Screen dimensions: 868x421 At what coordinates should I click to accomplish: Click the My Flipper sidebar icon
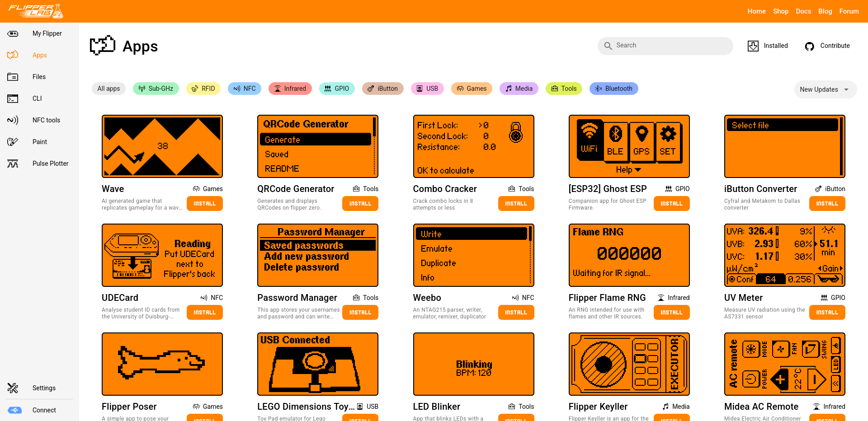click(13, 33)
